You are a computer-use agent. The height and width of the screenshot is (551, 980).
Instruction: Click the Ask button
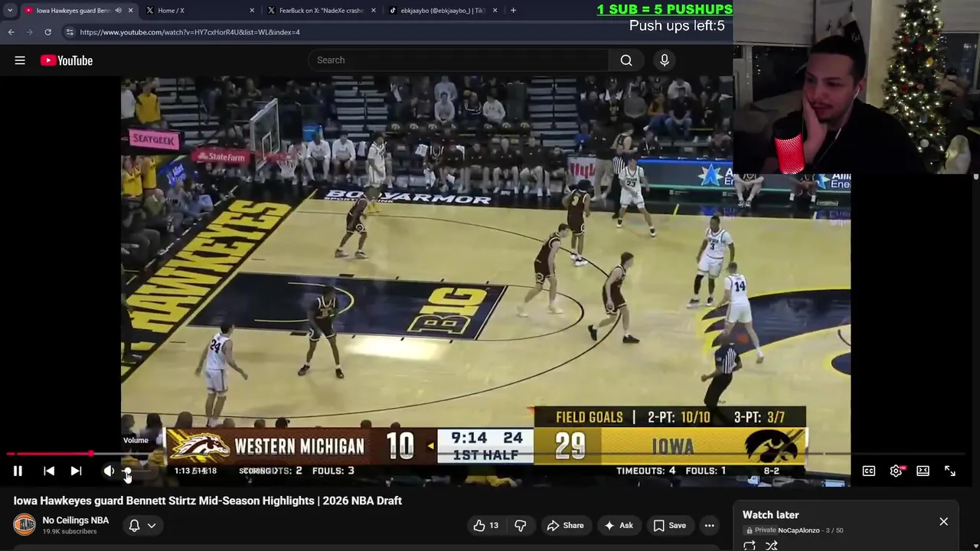point(618,525)
